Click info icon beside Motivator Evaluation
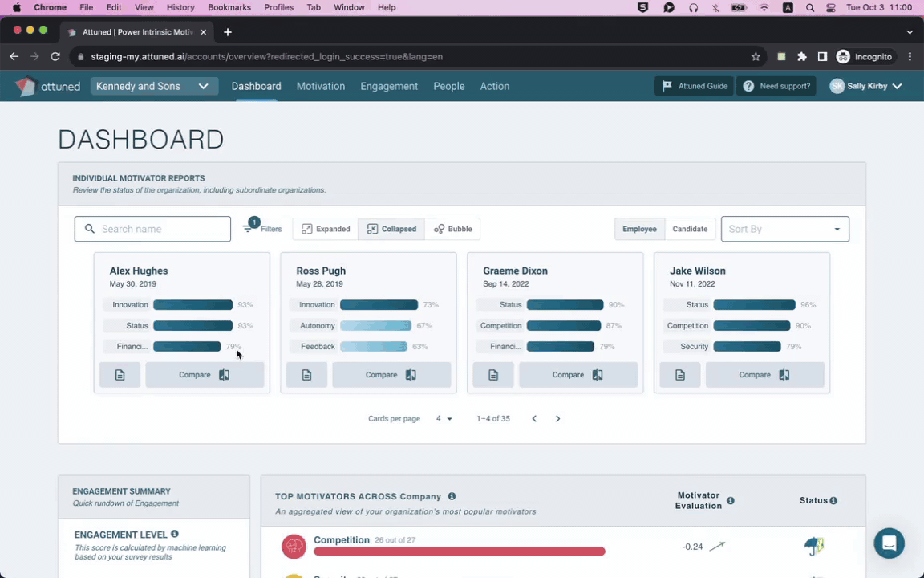 [731, 500]
